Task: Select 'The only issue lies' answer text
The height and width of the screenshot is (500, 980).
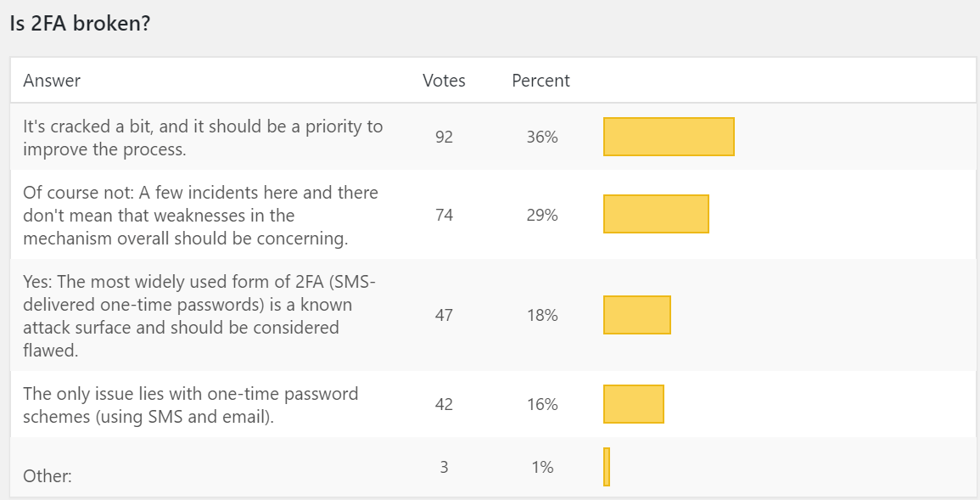Action: pos(191,405)
